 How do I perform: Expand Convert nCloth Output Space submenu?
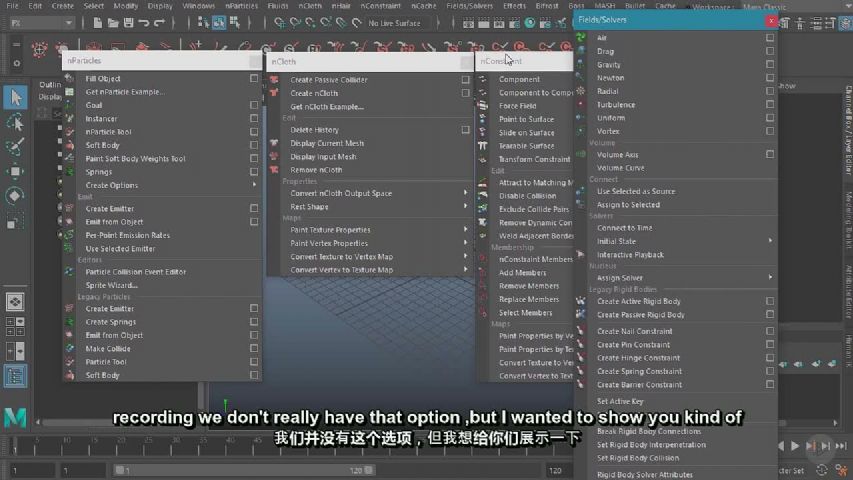466,193
